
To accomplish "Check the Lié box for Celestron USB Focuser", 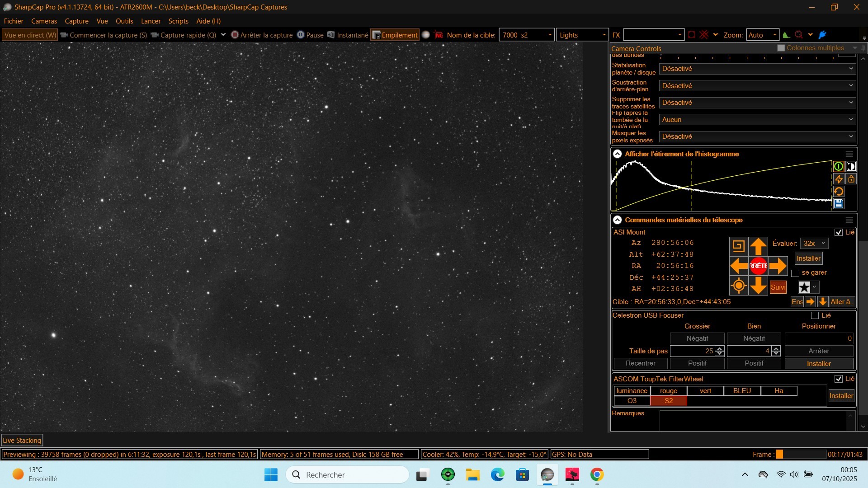I will (x=815, y=315).
